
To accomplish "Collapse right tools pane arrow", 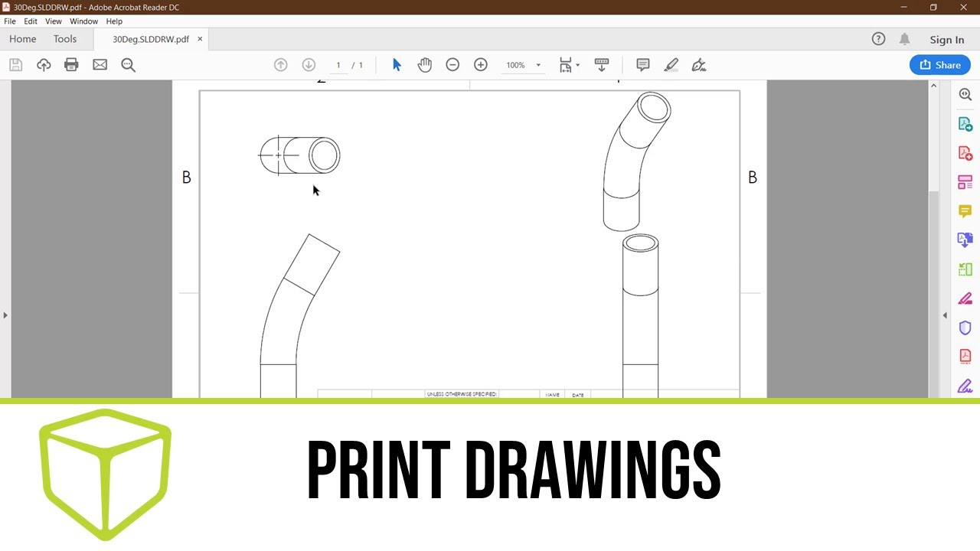I will point(944,315).
